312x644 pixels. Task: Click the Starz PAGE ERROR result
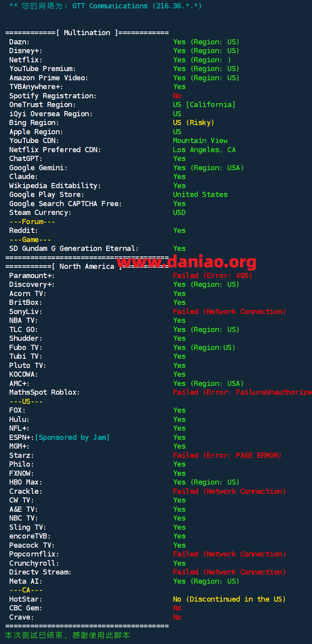pos(227,455)
